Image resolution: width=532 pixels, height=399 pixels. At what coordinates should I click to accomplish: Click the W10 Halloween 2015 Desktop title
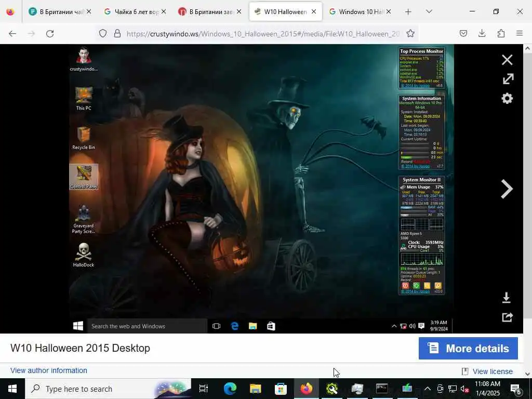80,348
